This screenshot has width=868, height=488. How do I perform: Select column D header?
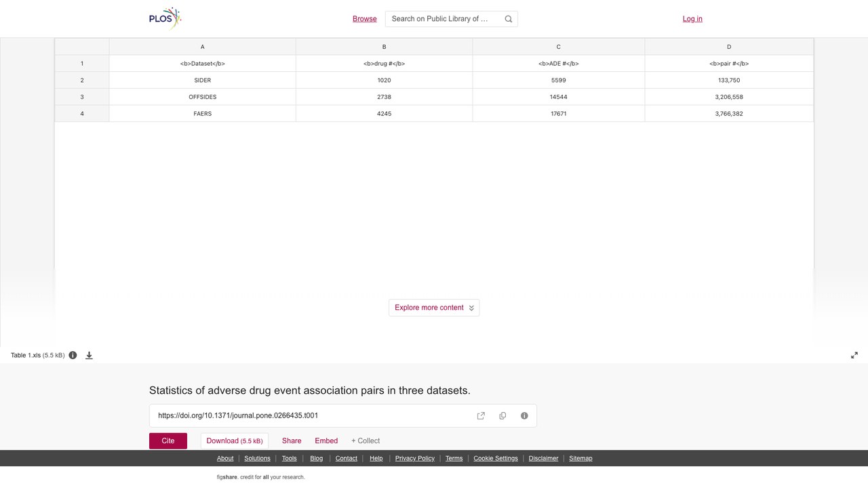729,47
